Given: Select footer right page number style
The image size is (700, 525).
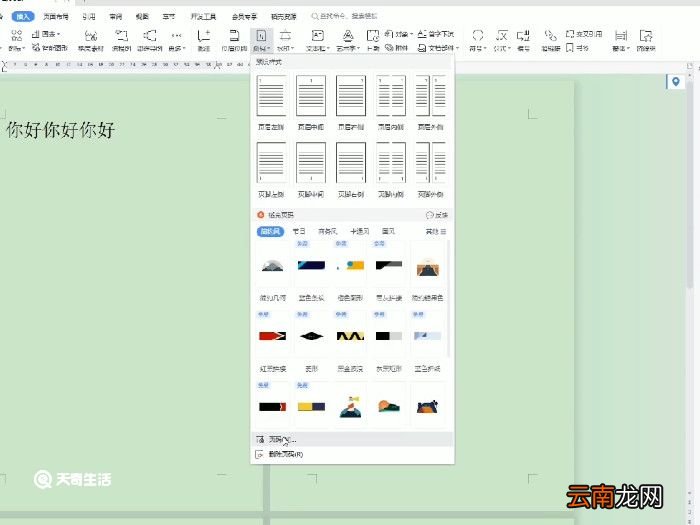Looking at the screenshot, I should [x=350, y=170].
